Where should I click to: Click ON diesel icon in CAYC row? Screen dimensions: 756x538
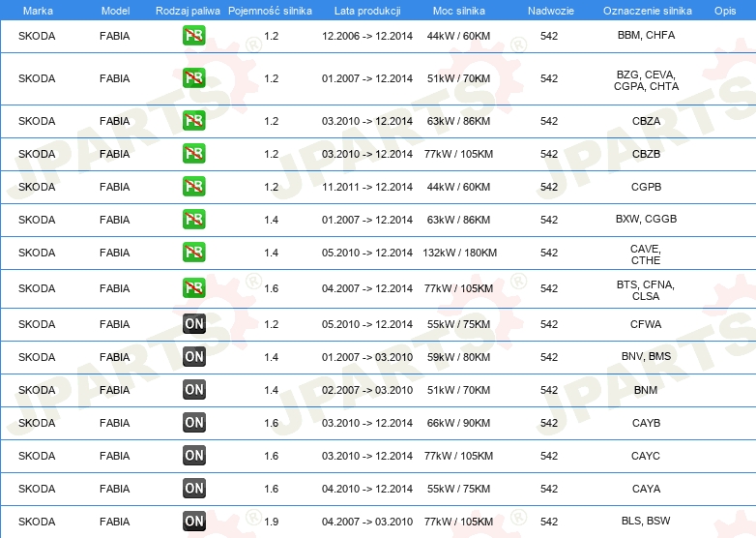(194, 455)
